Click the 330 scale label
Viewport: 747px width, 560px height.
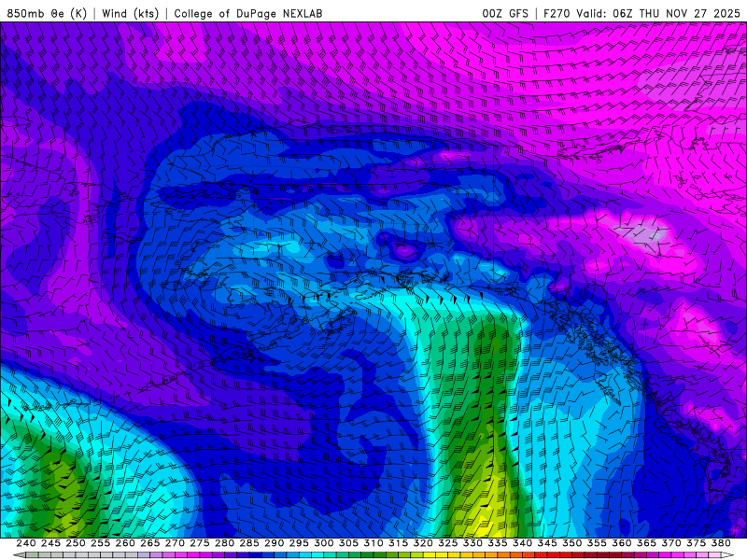[472, 543]
